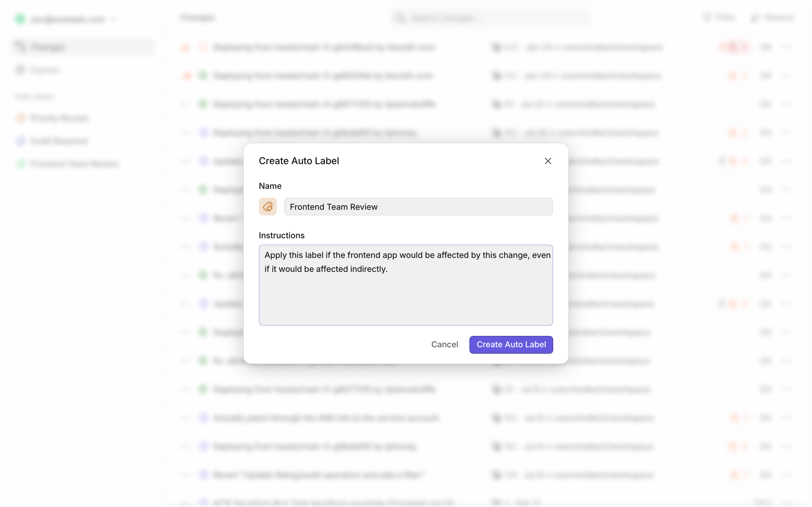812x507 pixels.
Task: Click the rightmost header icon next to Filter
Action: click(x=755, y=17)
